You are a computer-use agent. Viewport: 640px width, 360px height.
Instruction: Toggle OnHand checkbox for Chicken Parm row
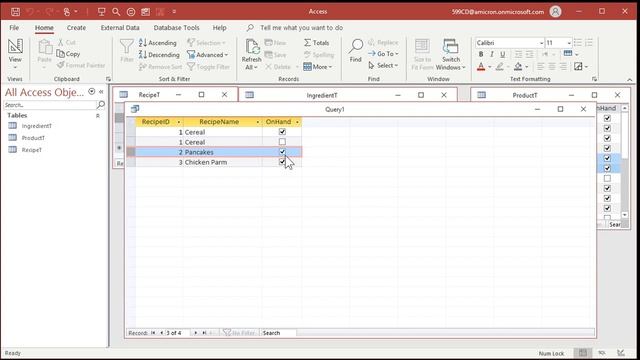pyautogui.click(x=282, y=162)
